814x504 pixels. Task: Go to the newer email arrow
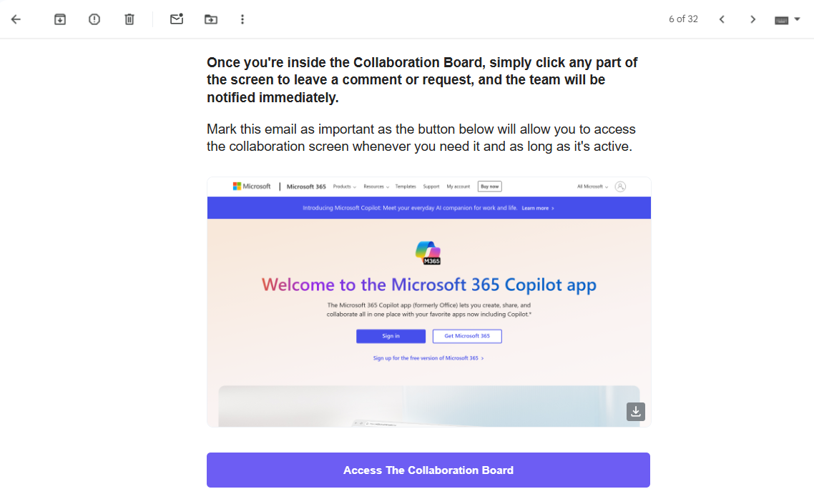(x=722, y=19)
